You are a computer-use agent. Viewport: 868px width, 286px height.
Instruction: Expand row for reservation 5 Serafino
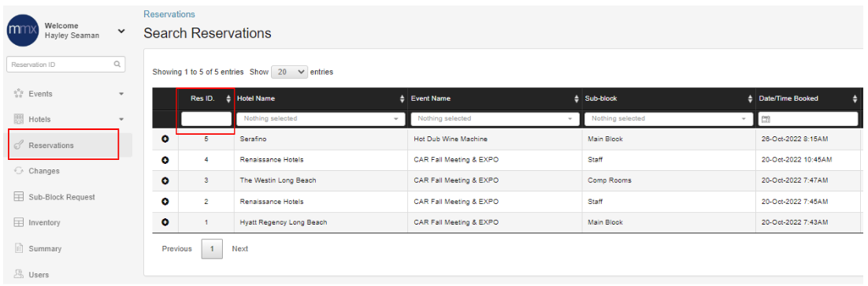pos(165,139)
